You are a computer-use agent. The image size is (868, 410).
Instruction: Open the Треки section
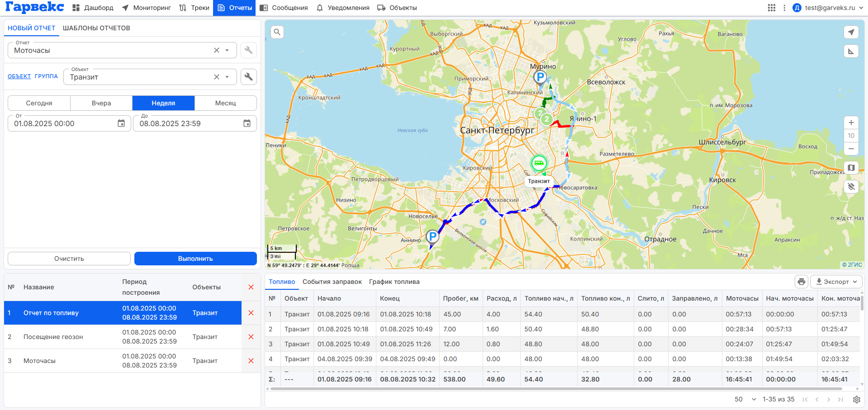194,8
